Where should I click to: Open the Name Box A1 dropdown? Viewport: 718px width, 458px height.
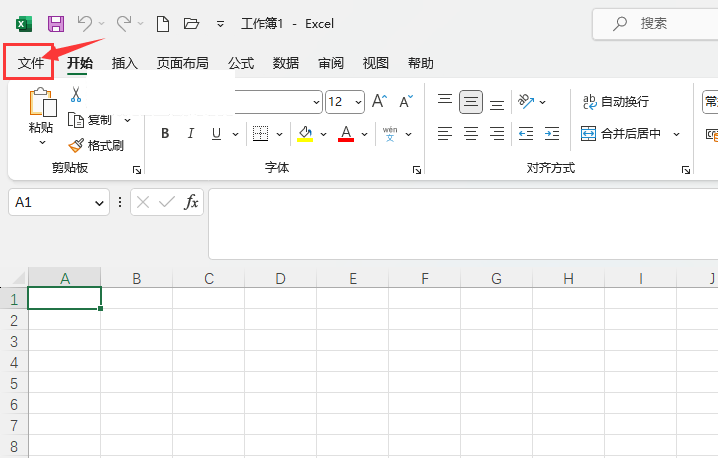[99, 203]
